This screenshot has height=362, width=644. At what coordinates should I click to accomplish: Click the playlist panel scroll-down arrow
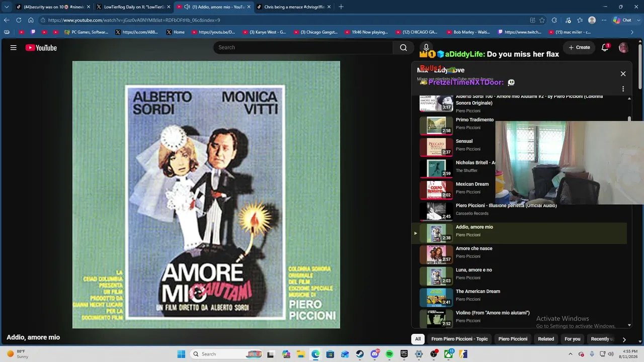[629, 325]
